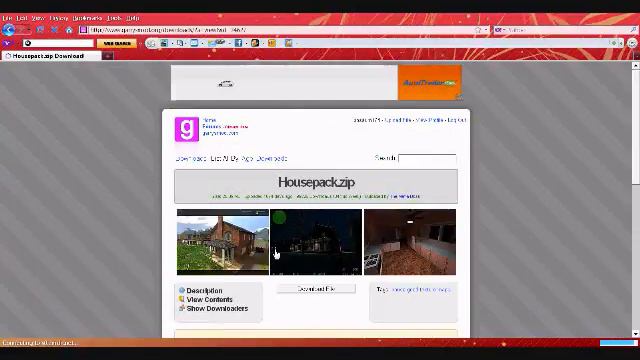640x360 pixels.
Task: Click the purple site icon beside URL
Action: click(84, 30)
